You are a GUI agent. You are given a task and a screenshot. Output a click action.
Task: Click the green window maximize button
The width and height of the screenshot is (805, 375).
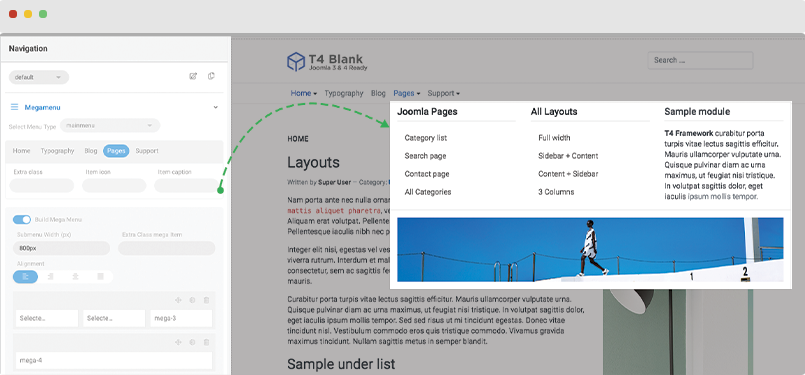click(43, 14)
